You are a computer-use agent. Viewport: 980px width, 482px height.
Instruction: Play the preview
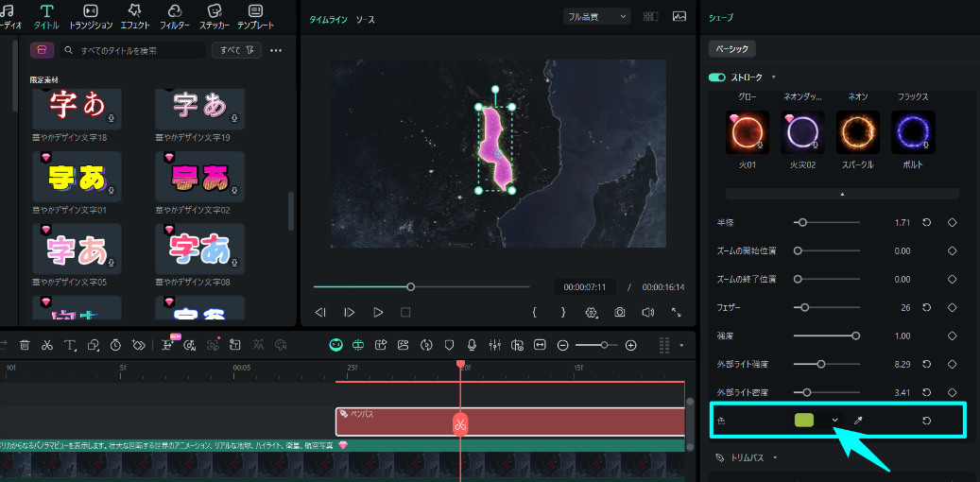pos(378,312)
